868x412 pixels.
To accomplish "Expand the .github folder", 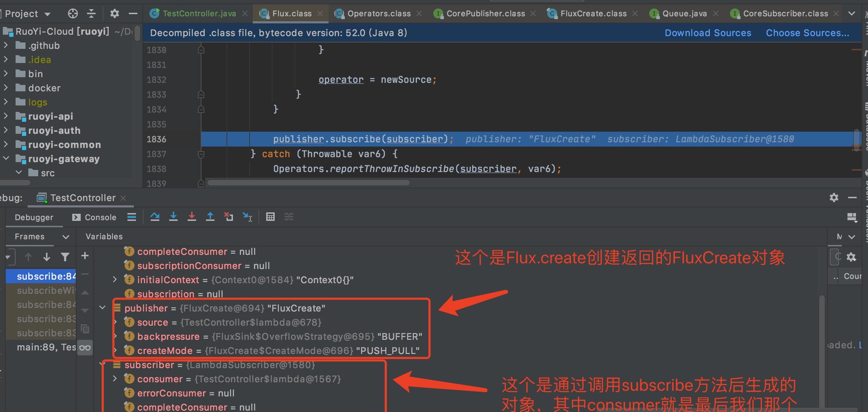I will coord(6,45).
